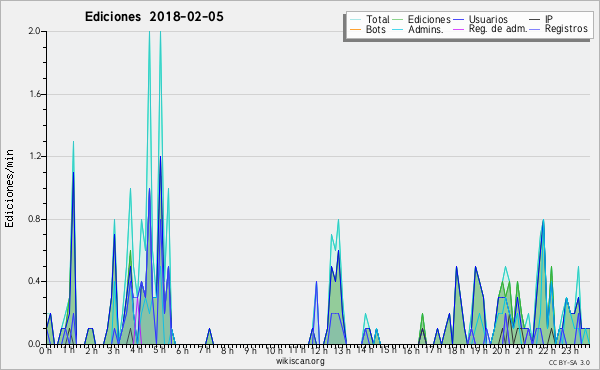This screenshot has height=370, width=600.
Task: Click the 12 h time axis marker
Action: click(x=318, y=351)
